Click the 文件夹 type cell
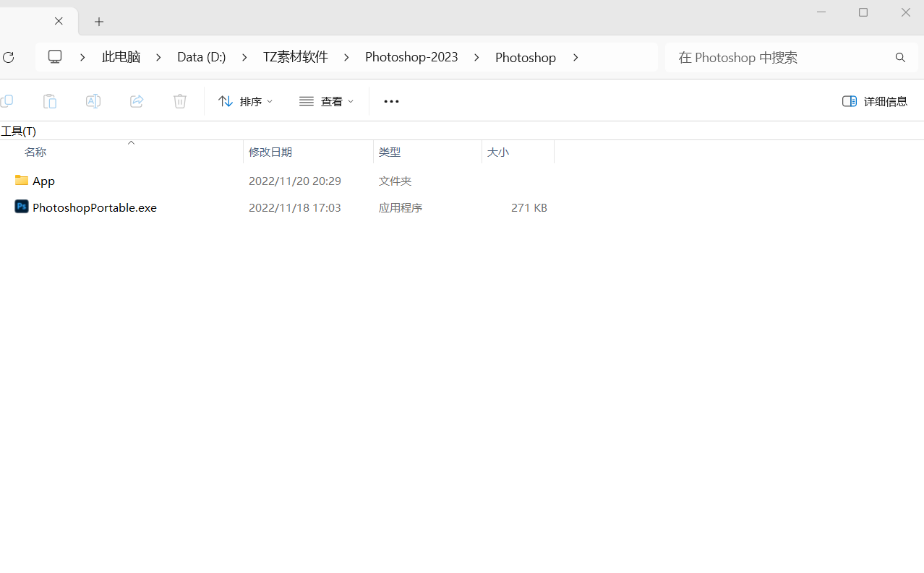 (395, 181)
